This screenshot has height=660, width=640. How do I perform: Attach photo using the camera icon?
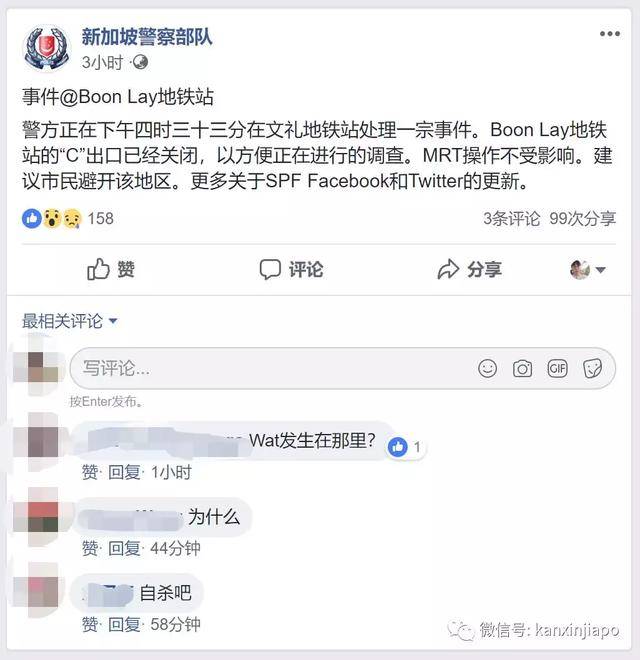pos(523,369)
